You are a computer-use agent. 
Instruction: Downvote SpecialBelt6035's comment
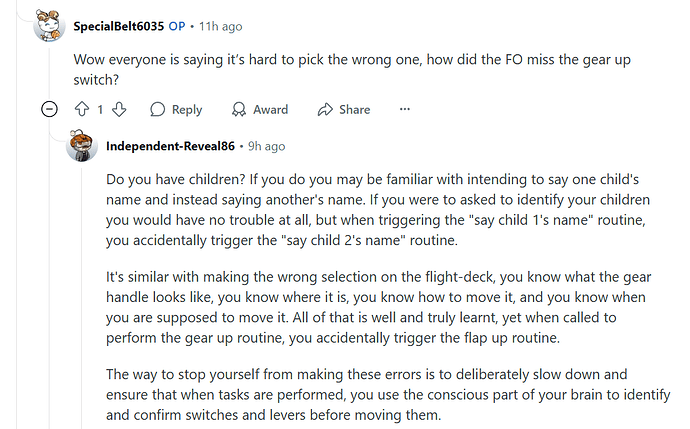pos(119,109)
